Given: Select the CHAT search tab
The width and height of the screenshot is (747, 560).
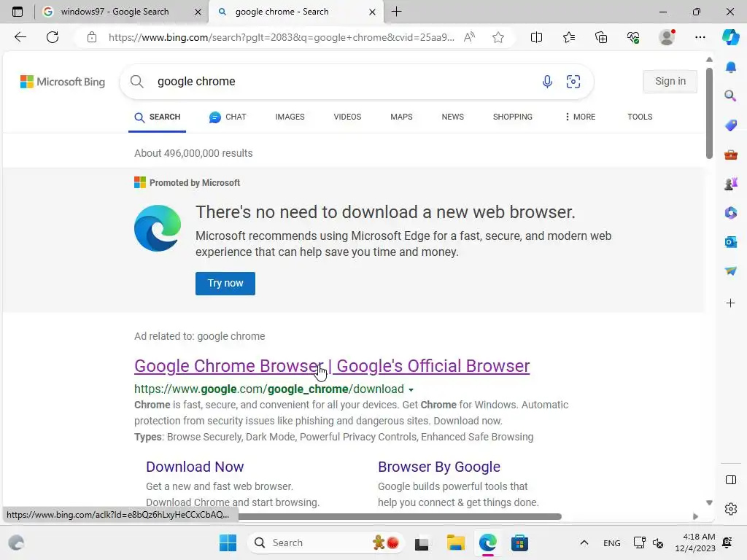Looking at the screenshot, I should 228,117.
